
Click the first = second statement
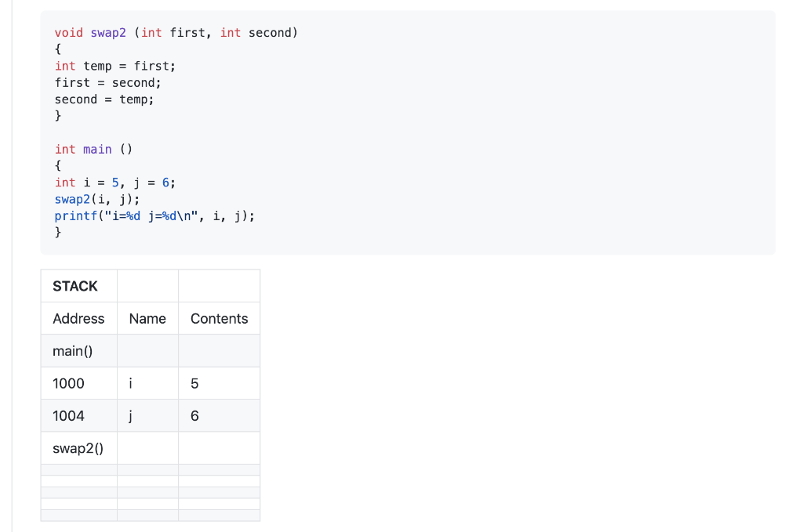click(x=108, y=83)
